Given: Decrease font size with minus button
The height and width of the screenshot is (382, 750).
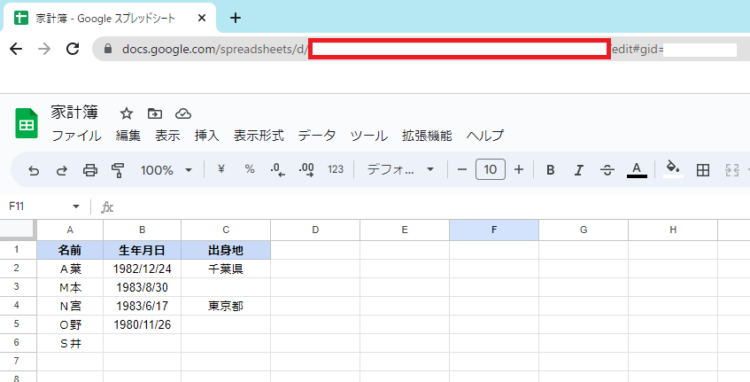Looking at the screenshot, I should coord(462,170).
